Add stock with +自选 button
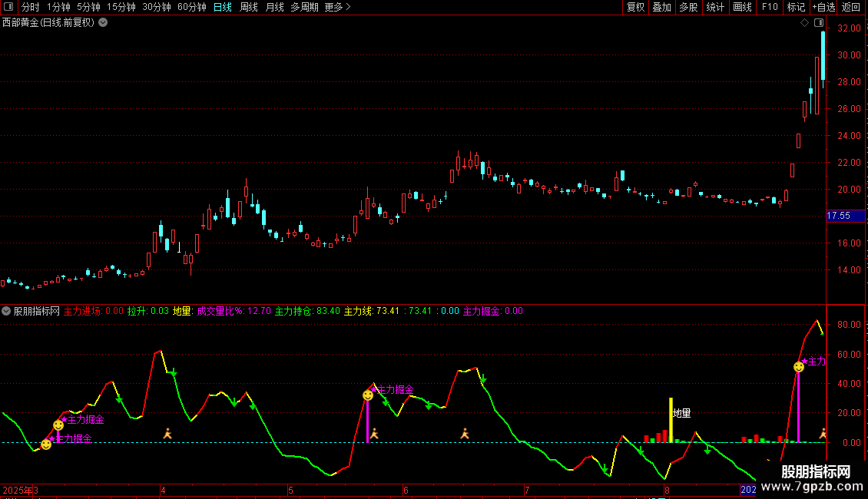 [x=823, y=7]
